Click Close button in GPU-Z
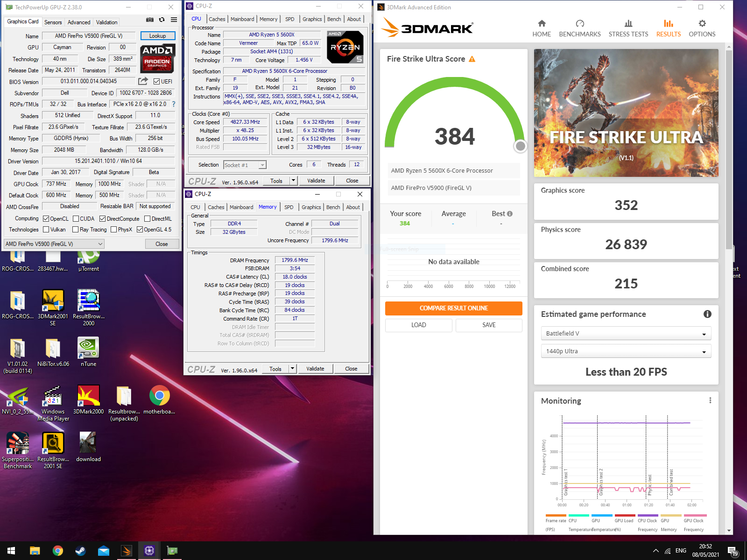 (162, 244)
